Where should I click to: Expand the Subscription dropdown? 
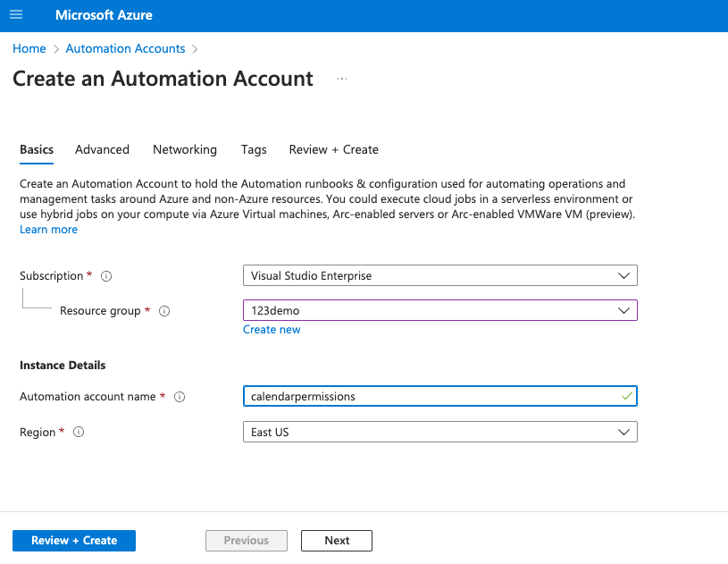(x=439, y=276)
